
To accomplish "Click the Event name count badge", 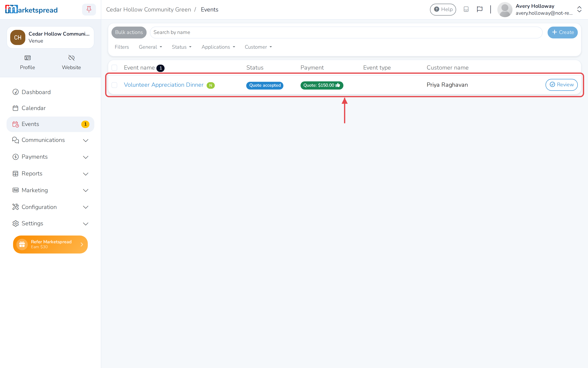I will 160,68.
